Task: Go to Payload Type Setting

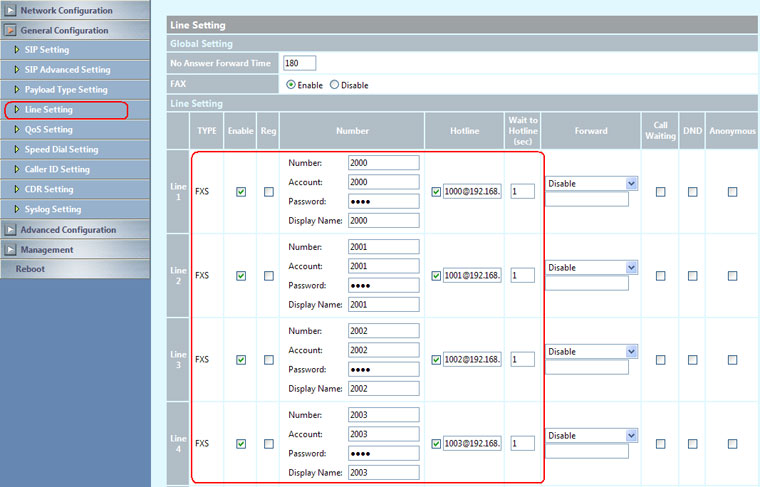Action: [66, 90]
